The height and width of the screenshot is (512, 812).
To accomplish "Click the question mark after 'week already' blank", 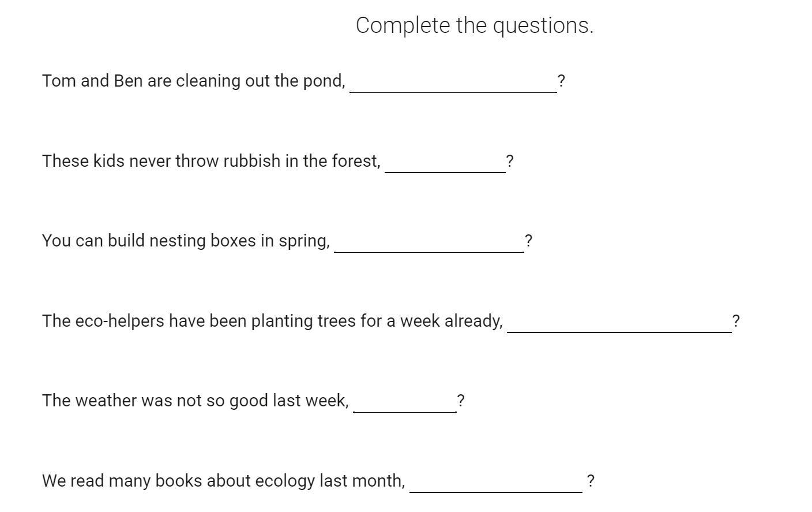I will tap(736, 321).
